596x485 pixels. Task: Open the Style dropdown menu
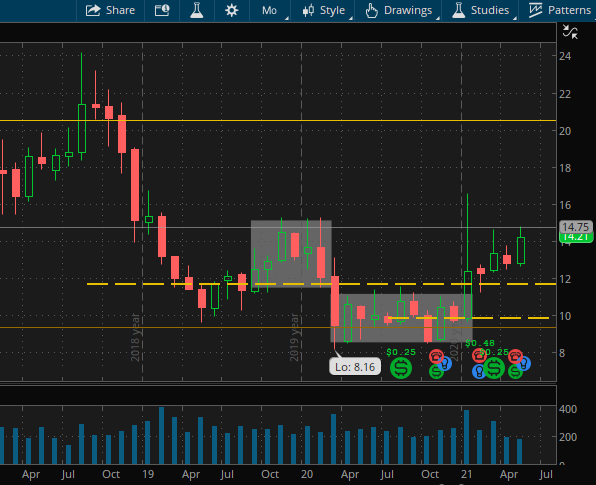click(324, 10)
